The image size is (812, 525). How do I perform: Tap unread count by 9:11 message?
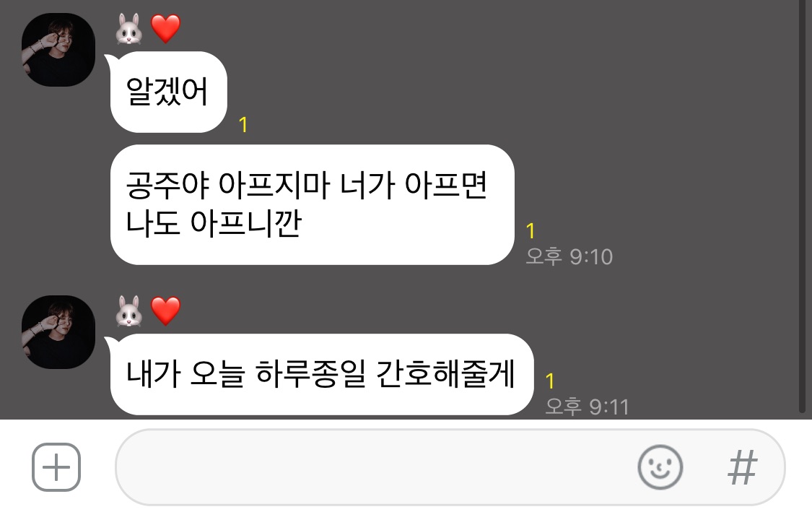point(550,381)
